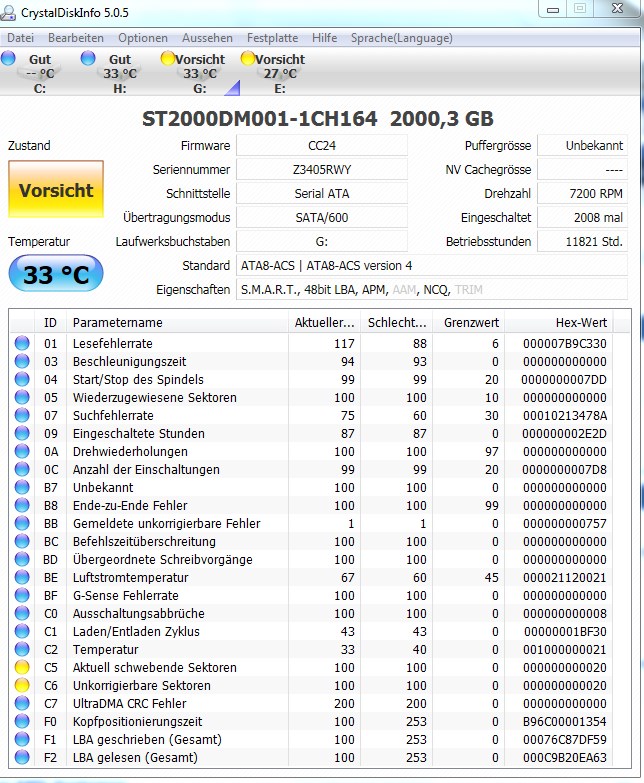Click the status icon for Laden/Entladen Zyklus

[x=22, y=631]
